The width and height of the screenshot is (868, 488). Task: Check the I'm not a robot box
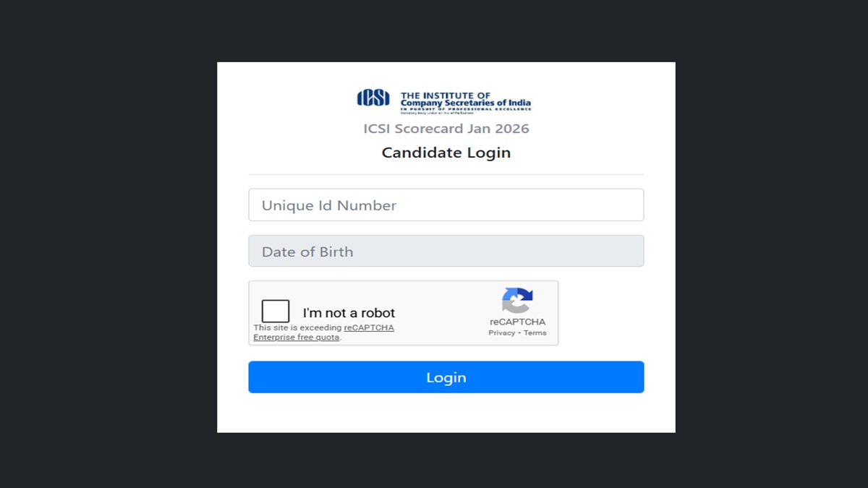276,312
